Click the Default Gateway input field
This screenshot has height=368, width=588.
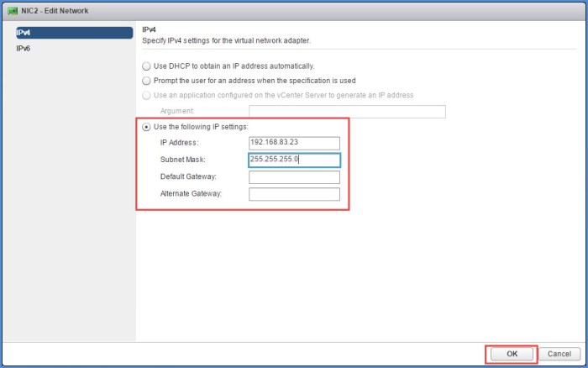294,177
